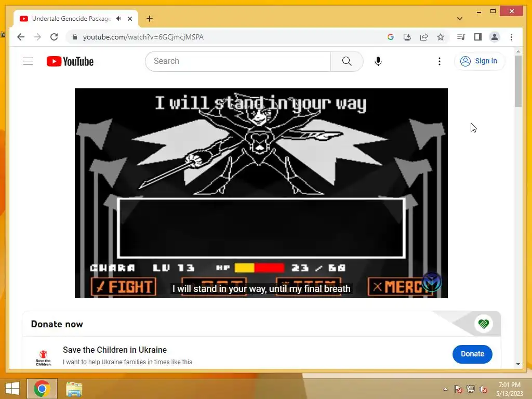The image size is (532, 399).
Task: Open the Windows Start button
Action: point(12,389)
